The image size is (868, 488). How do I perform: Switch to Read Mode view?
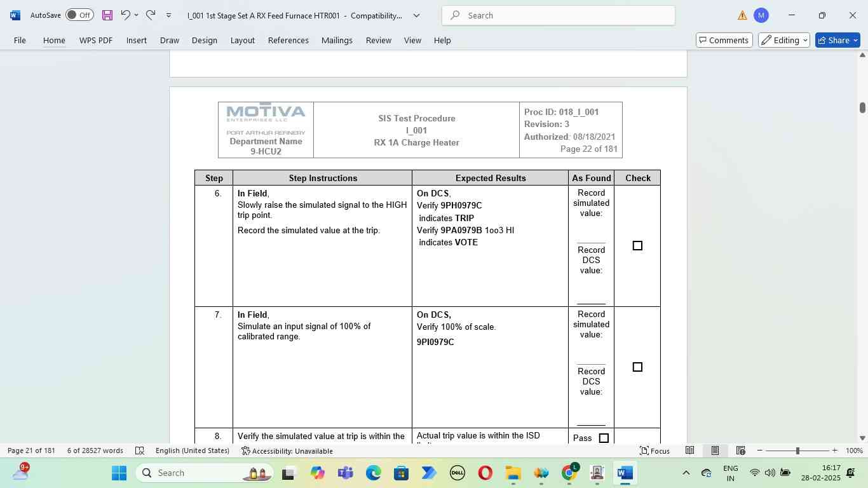click(x=689, y=451)
